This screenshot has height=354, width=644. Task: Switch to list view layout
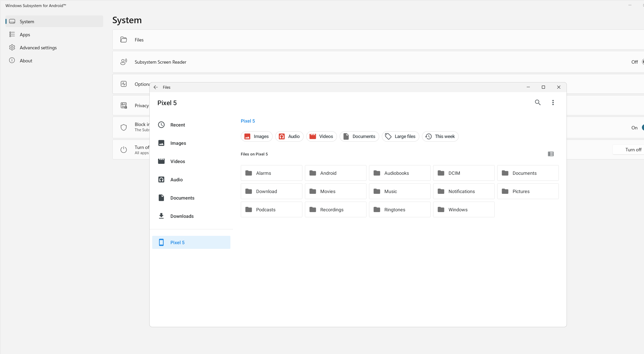[550, 154]
